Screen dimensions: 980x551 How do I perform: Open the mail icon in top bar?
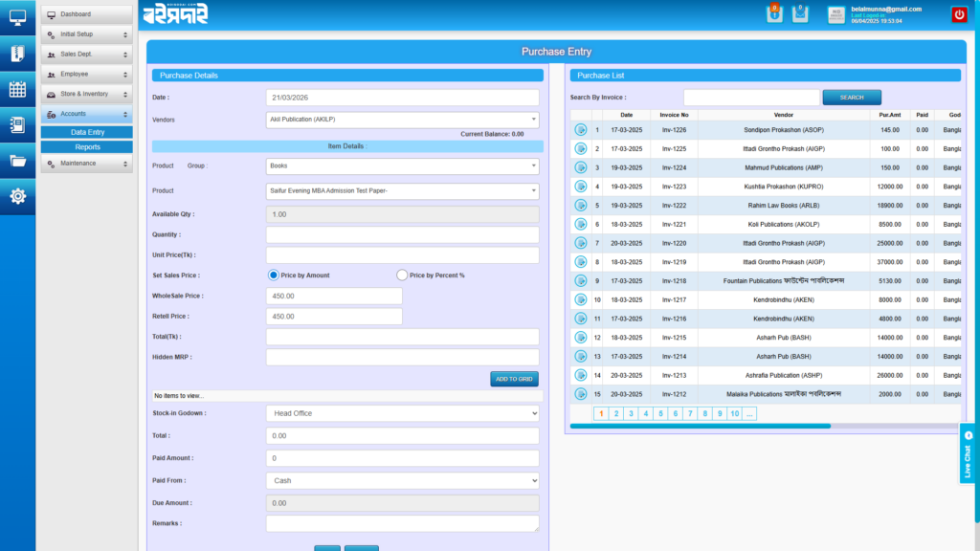pyautogui.click(x=800, y=12)
